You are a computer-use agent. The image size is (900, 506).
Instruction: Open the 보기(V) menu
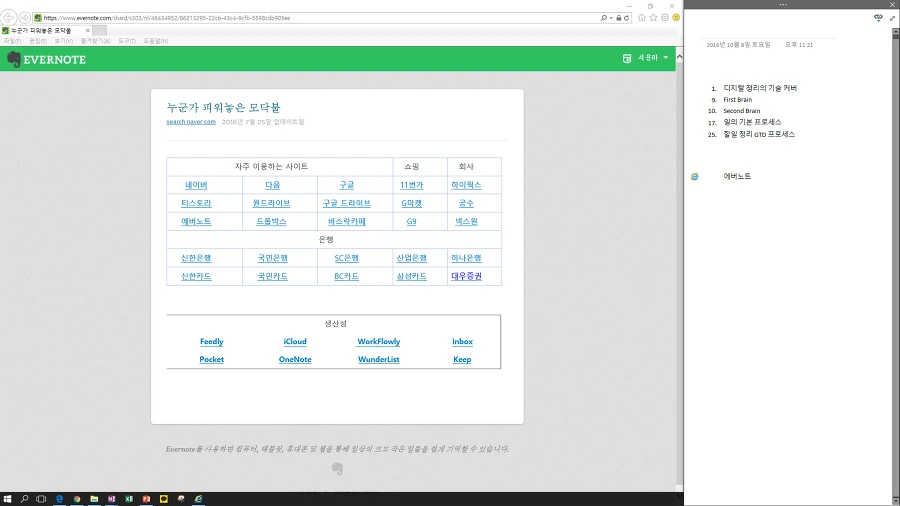click(x=64, y=41)
